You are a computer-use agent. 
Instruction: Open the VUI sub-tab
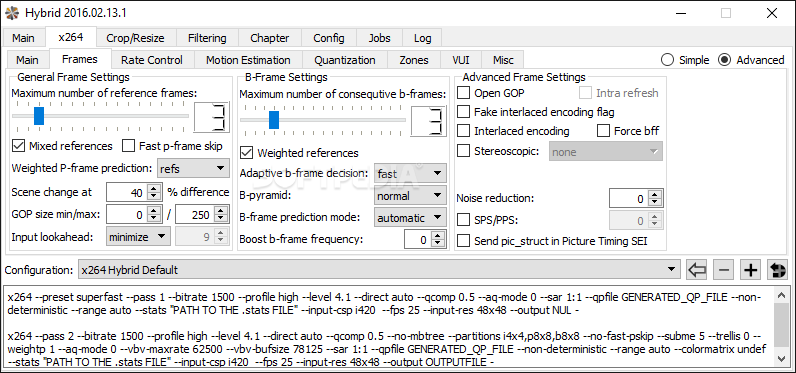pyautogui.click(x=460, y=60)
